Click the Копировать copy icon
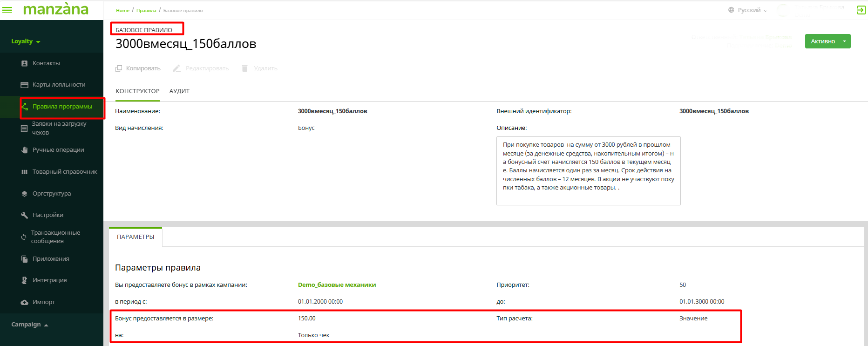 click(x=119, y=68)
